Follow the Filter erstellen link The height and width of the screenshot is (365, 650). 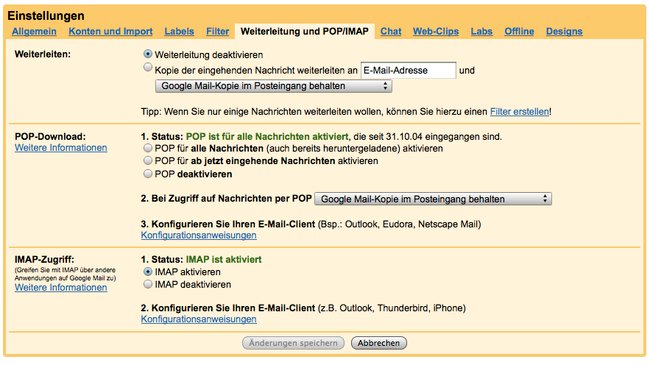[520, 112]
